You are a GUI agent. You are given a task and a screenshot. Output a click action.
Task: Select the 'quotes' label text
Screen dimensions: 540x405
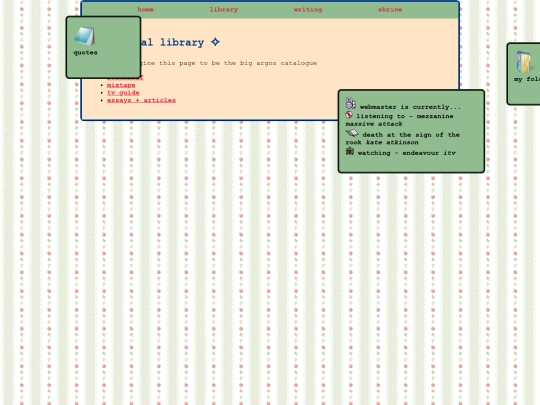[85, 53]
